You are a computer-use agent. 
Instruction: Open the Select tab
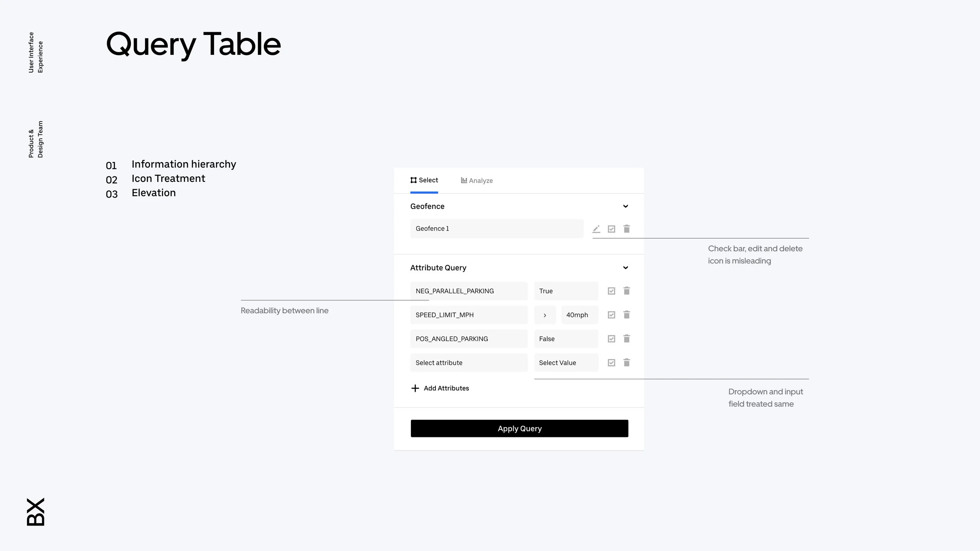click(x=424, y=180)
